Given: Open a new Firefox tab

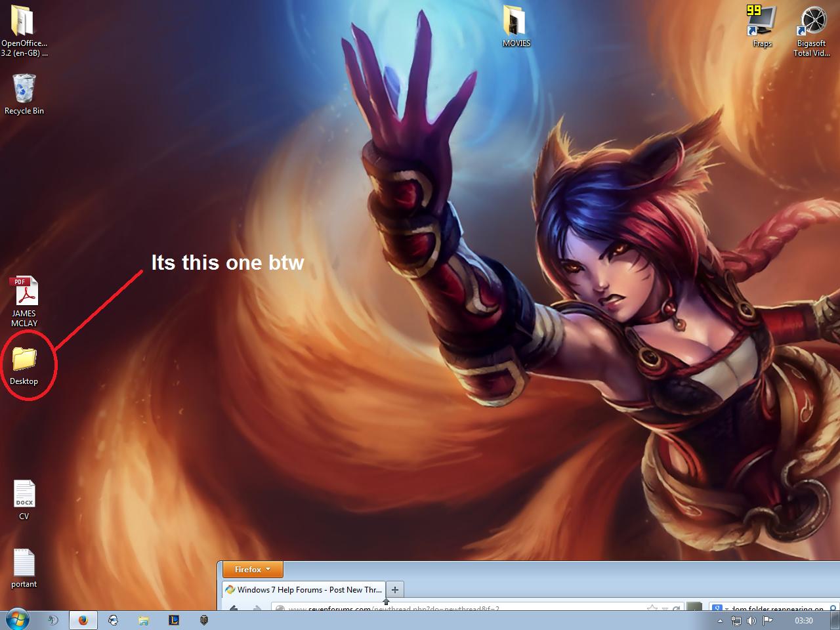Looking at the screenshot, I should tap(395, 589).
